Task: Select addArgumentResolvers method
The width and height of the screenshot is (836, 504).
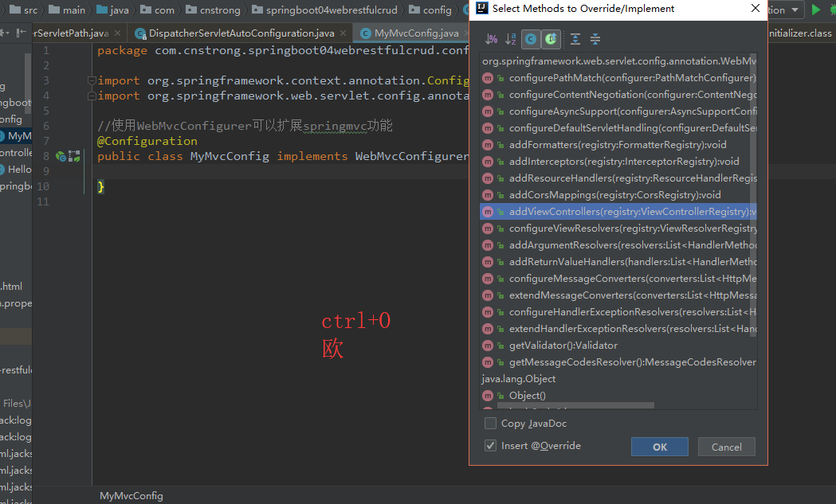Action: [x=618, y=245]
